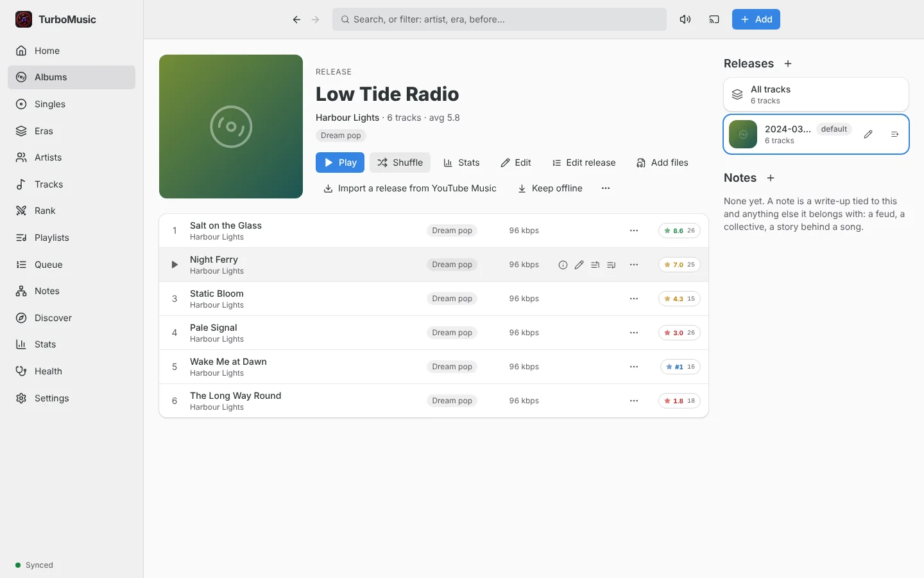Click the add-to-queue icon on Night Ferry row
This screenshot has width=924, height=578.
[x=611, y=265]
